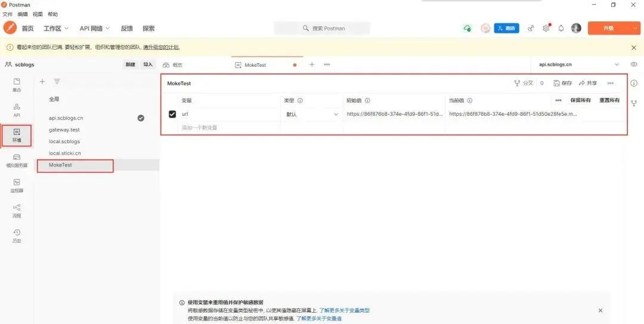Close the variables info tip at bottom

pos(600,310)
